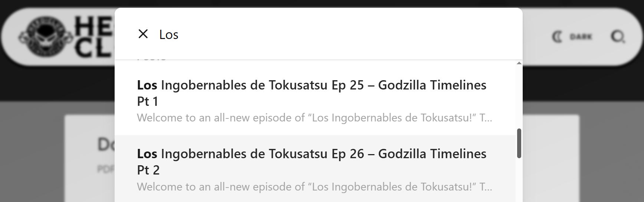The width and height of the screenshot is (644, 202).
Task: Click the scrollbar track below the thumb
Action: [x=519, y=180]
